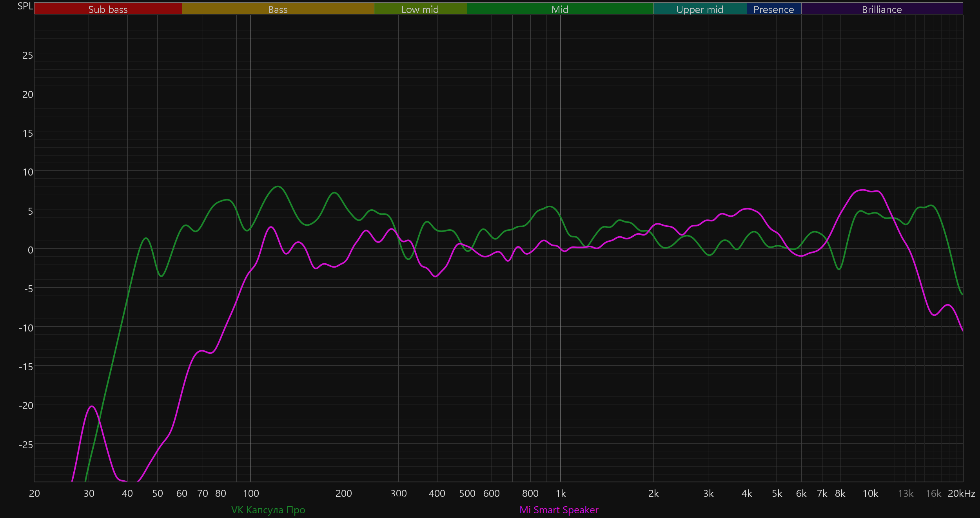The width and height of the screenshot is (980, 518).
Task: Select the Mid frequency band
Action: pos(560,9)
